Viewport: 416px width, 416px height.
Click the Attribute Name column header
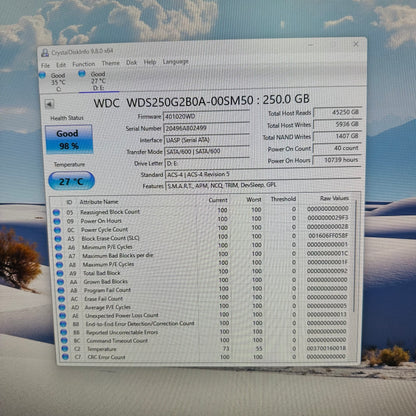[x=99, y=202]
